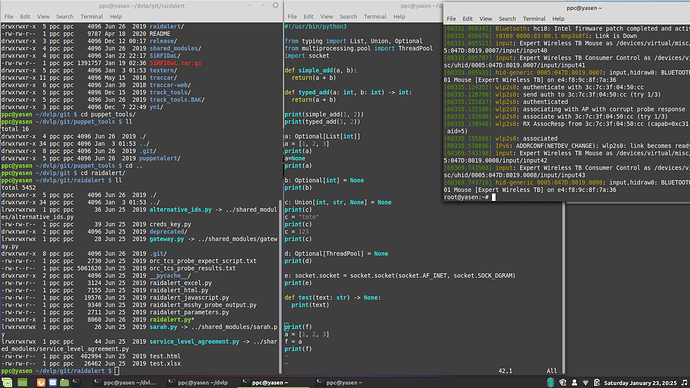Click 'track_tools.BAK/' directory entry
Viewport: 690px width, 388px height.
(x=177, y=99)
